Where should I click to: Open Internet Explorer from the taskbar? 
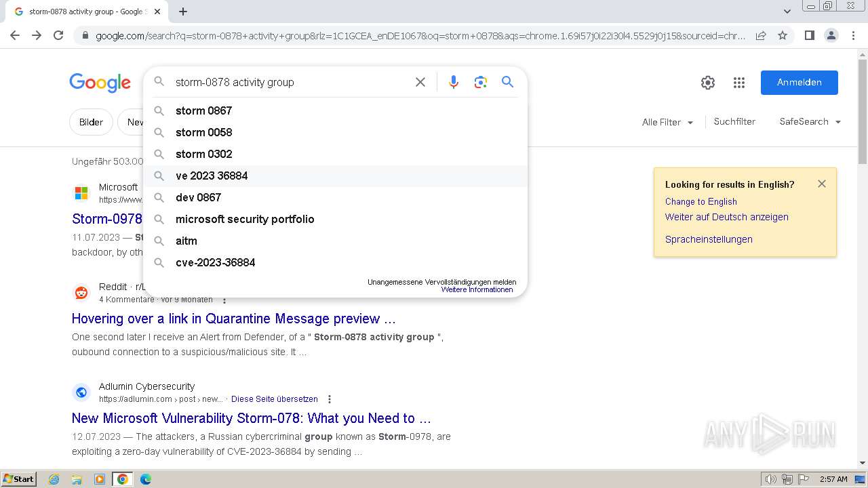[54, 479]
